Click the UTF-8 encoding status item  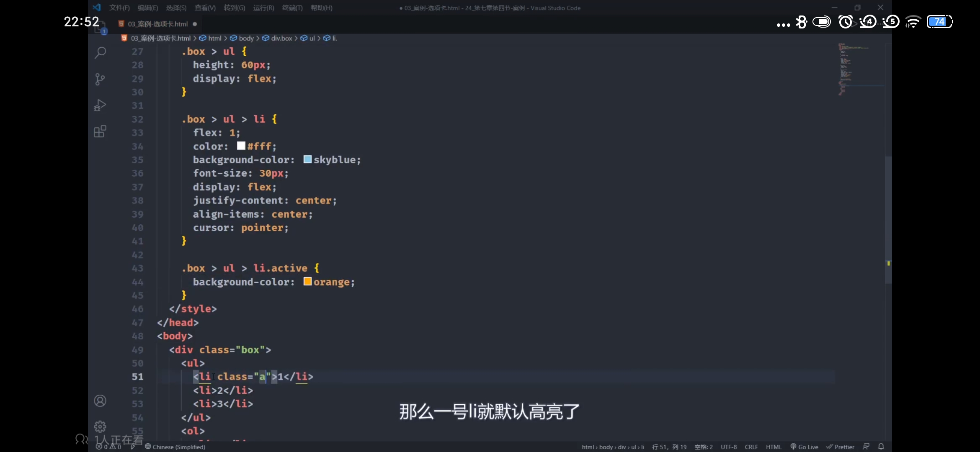729,447
